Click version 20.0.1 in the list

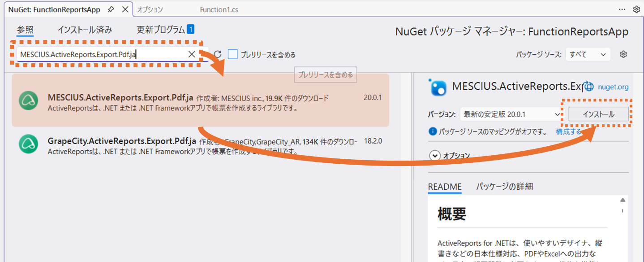pos(373,97)
